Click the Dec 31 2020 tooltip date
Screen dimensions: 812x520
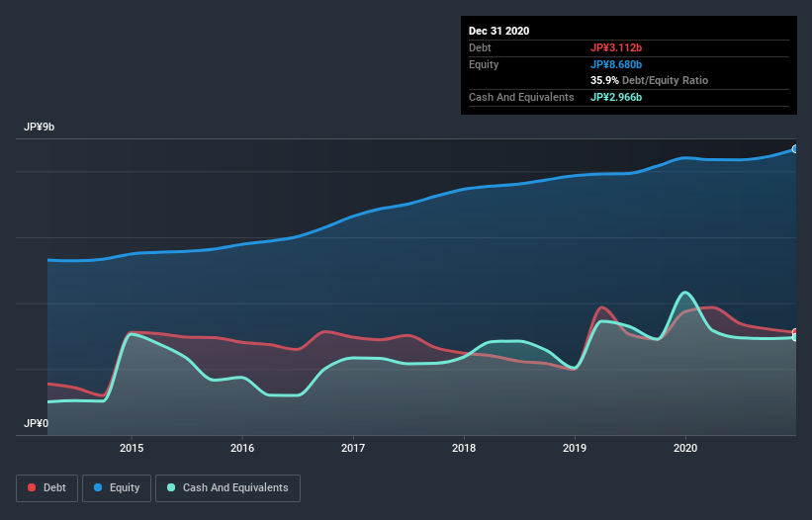point(498,31)
